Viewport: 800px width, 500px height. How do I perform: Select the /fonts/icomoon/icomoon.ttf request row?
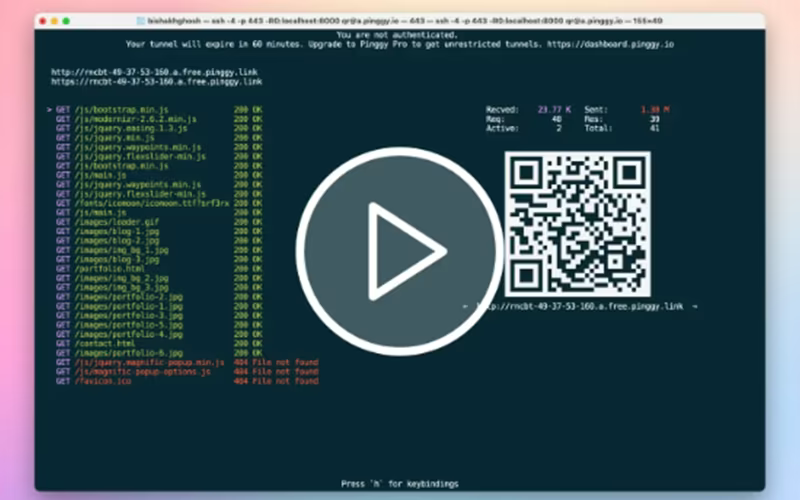coord(159,203)
